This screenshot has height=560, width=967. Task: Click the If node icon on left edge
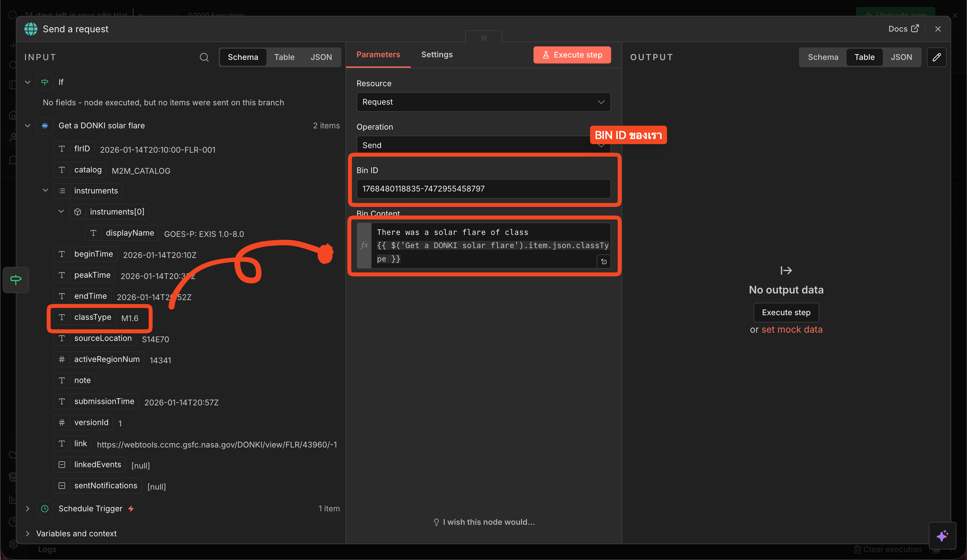(16, 279)
